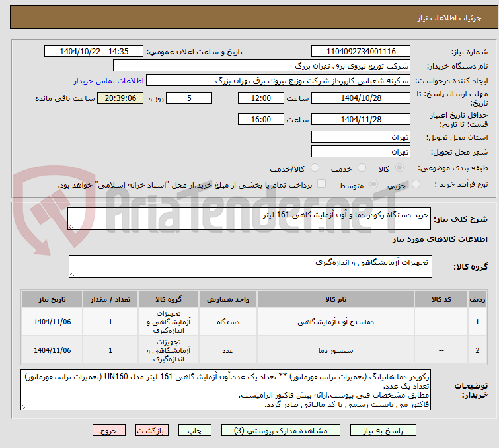Click the quantity cell of سنسور دما row
Image resolution: width=499 pixels, height=448 pixels.
tap(110, 350)
